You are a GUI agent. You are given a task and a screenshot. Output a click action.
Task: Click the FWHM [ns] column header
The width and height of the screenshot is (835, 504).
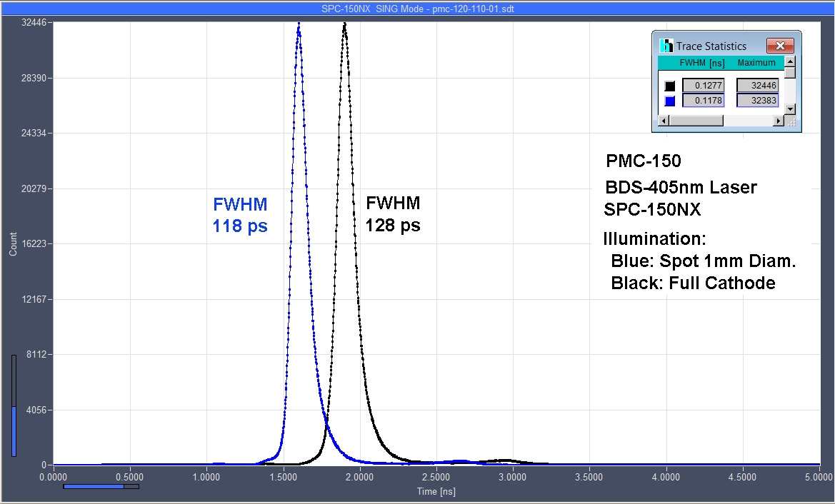[x=701, y=63]
